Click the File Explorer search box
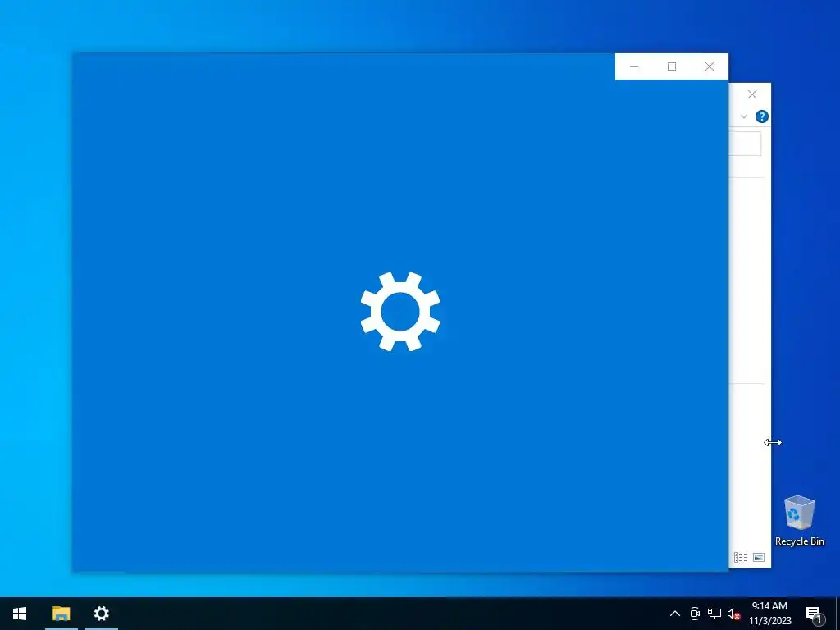 click(x=745, y=144)
